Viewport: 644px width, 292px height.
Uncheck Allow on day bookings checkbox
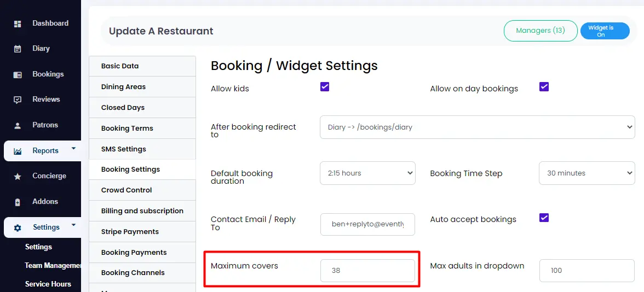(544, 86)
